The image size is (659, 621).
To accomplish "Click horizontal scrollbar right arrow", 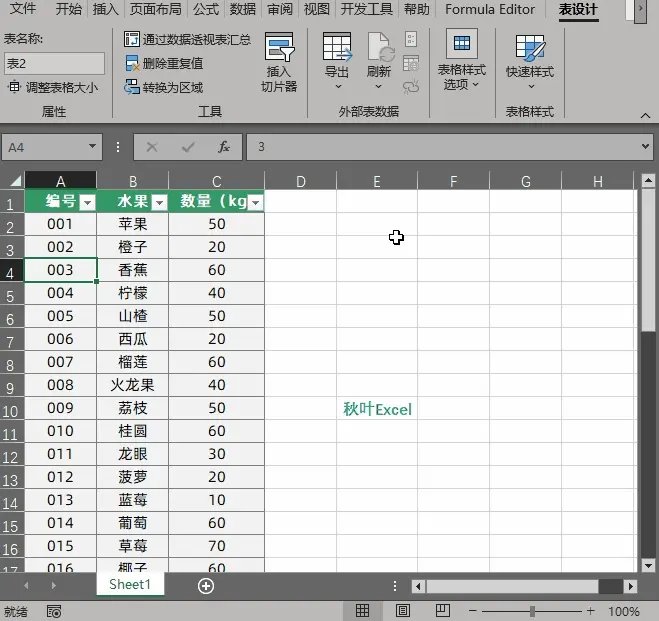I will (x=630, y=586).
